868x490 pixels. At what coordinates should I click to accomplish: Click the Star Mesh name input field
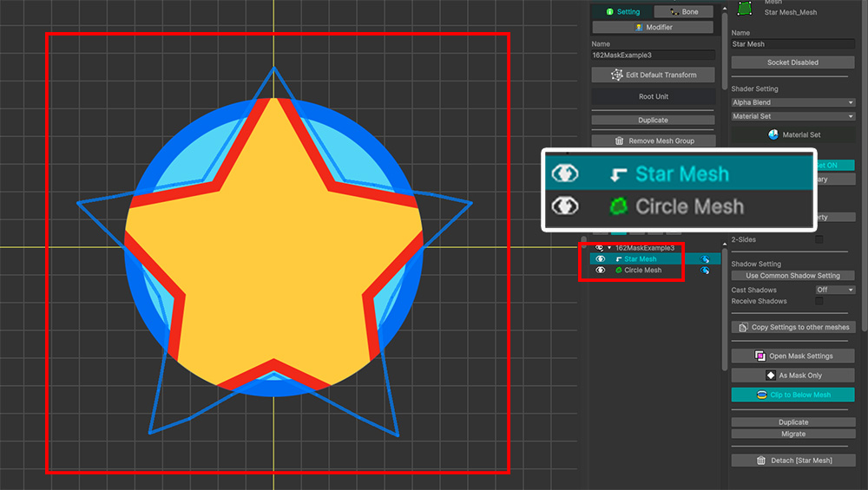pos(792,44)
